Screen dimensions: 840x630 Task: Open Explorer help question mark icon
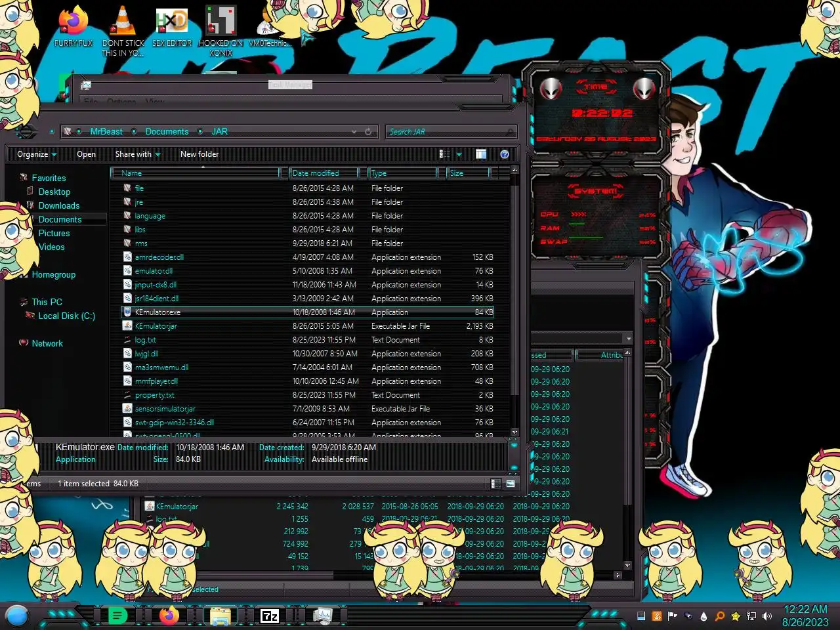click(505, 154)
